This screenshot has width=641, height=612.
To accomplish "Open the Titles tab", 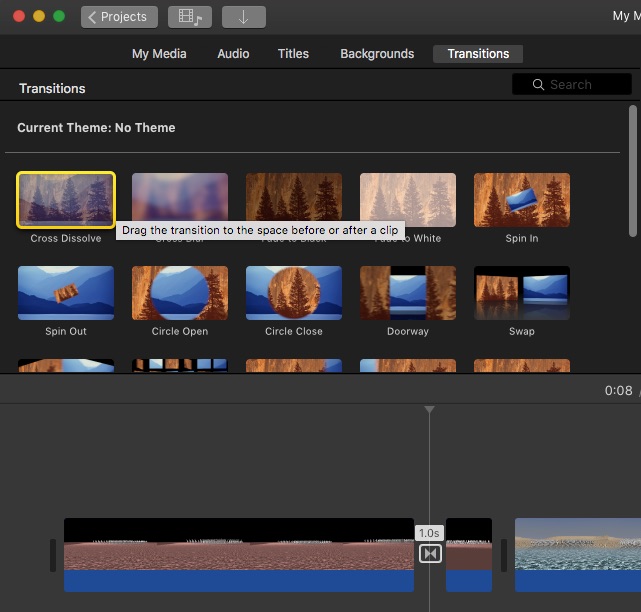I will [293, 54].
